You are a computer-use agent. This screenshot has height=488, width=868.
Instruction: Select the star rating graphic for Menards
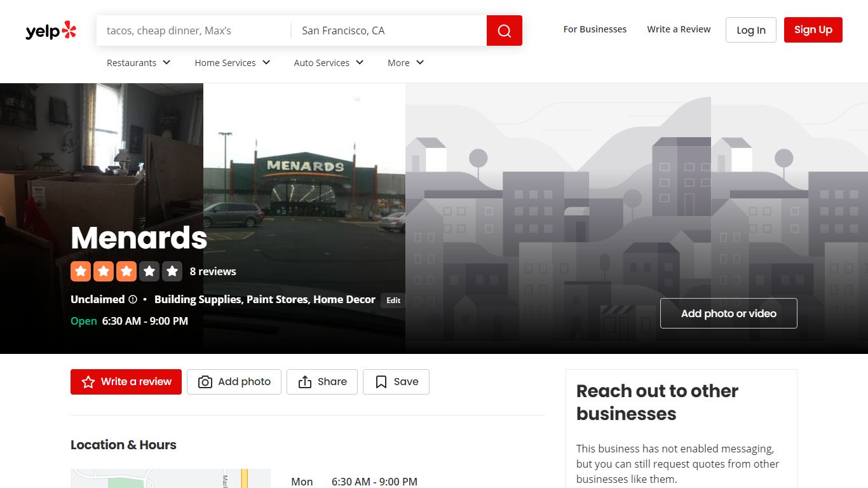click(126, 271)
